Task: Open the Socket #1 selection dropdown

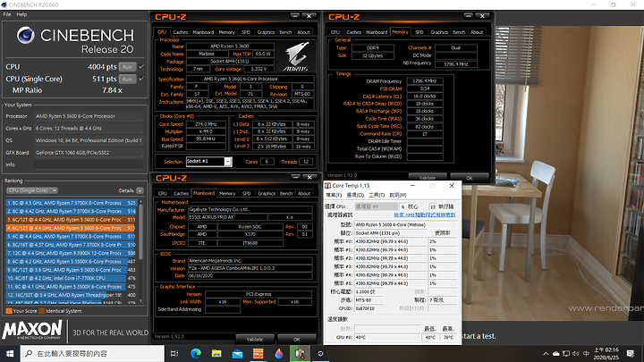Action: pos(228,161)
